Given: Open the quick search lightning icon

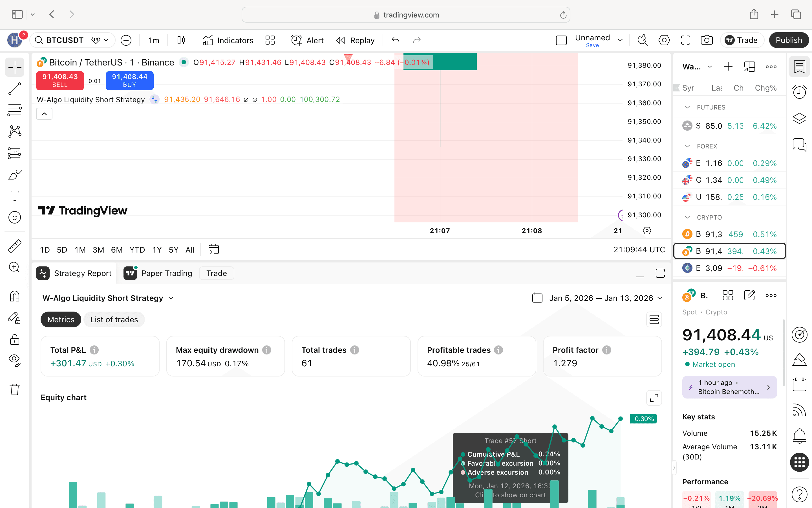Looking at the screenshot, I should click(643, 40).
